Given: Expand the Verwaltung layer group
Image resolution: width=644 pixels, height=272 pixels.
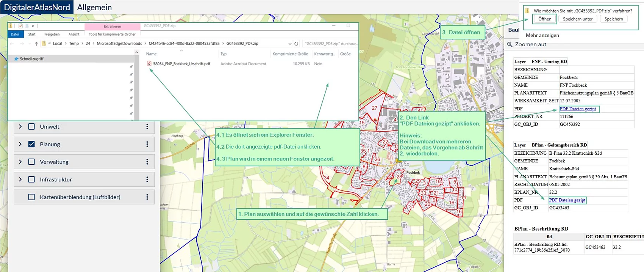Looking at the screenshot, I should (x=20, y=162).
